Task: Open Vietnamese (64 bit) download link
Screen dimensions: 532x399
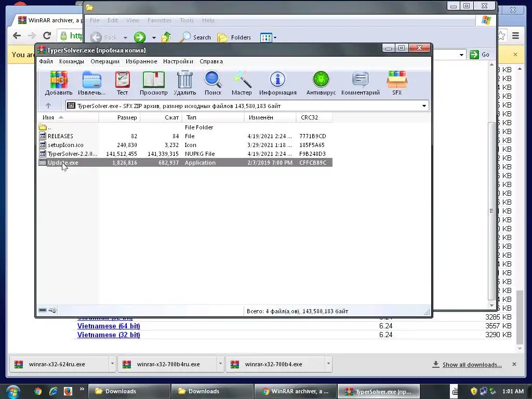Action: coord(109,326)
